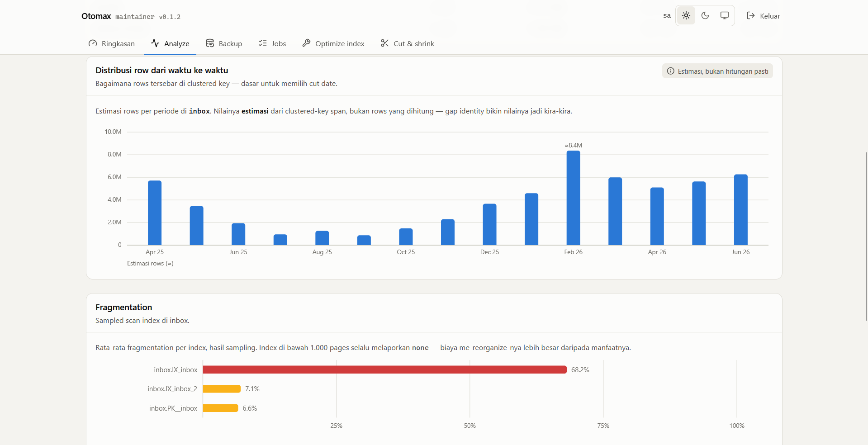
Task: Click the 7.1% fragmentation value
Action: click(252, 388)
